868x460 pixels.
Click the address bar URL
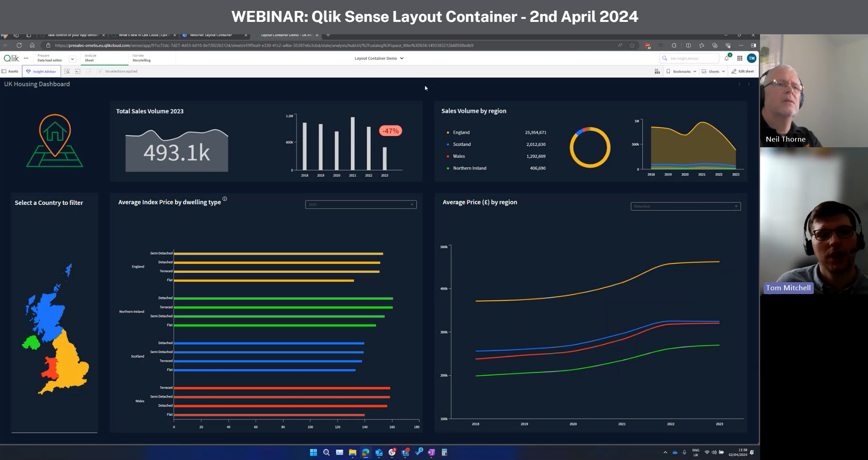[x=264, y=46]
